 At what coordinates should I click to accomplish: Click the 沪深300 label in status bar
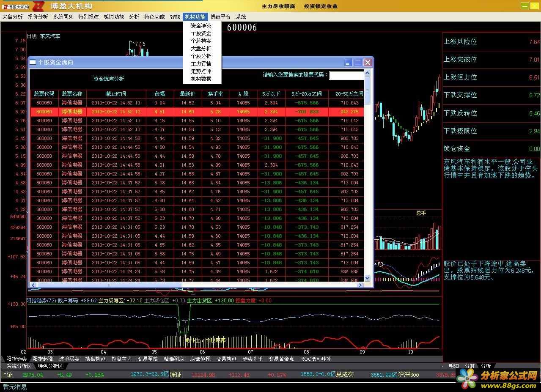[408, 375]
